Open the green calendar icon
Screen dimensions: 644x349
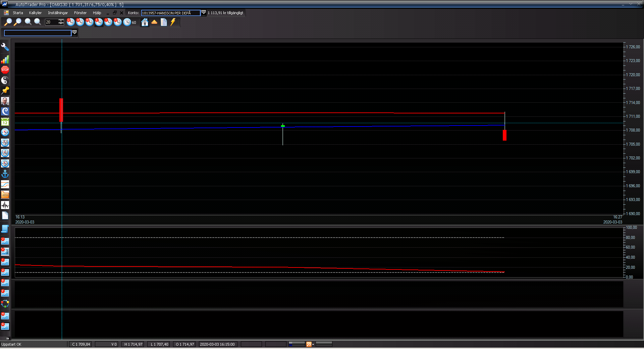(5, 122)
